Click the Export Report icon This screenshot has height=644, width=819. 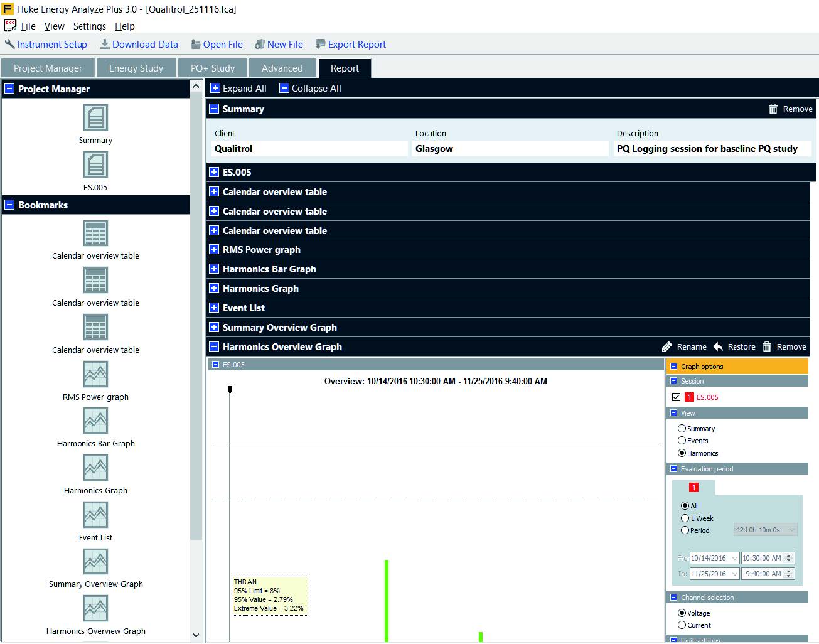click(x=320, y=44)
